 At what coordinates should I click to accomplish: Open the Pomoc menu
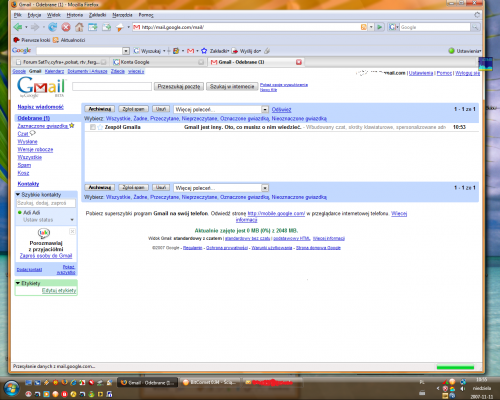click(146, 15)
